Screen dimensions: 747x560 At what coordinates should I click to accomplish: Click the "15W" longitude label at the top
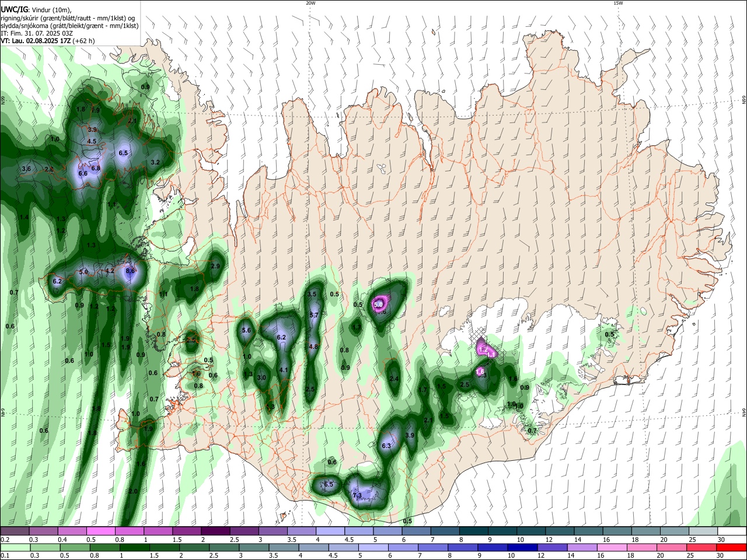[x=618, y=3]
